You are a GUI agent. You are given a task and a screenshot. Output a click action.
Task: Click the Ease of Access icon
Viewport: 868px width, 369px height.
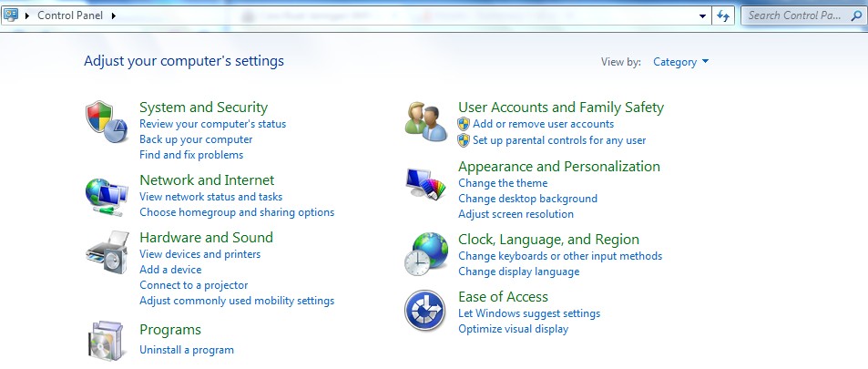coord(425,311)
